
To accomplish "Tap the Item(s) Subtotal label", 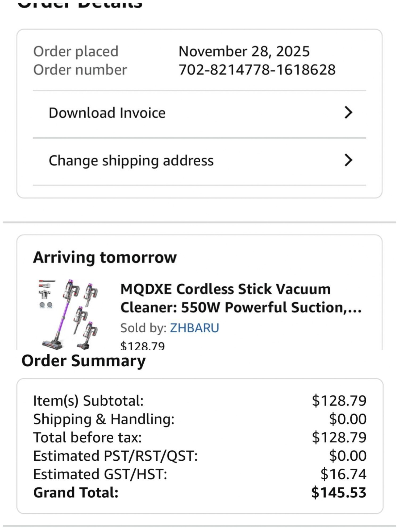I will point(88,401).
